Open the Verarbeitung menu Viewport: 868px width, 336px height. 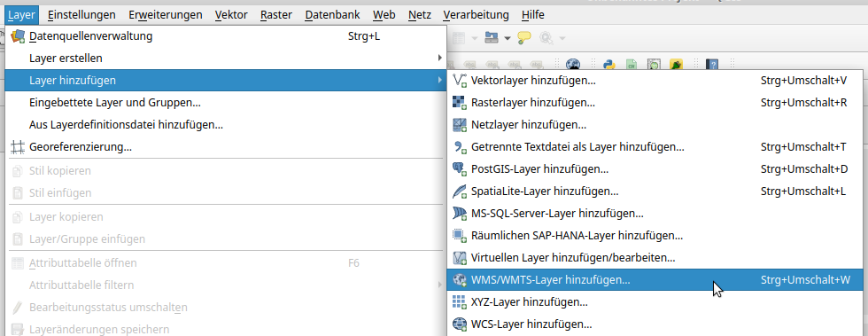(x=477, y=15)
